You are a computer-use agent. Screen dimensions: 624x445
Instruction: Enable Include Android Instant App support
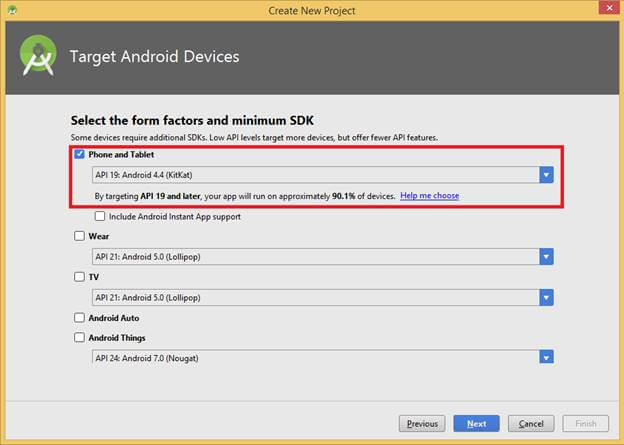coord(100,216)
